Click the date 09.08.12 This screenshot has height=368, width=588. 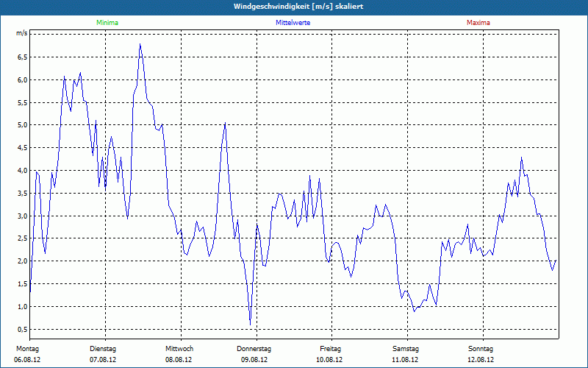(254, 360)
